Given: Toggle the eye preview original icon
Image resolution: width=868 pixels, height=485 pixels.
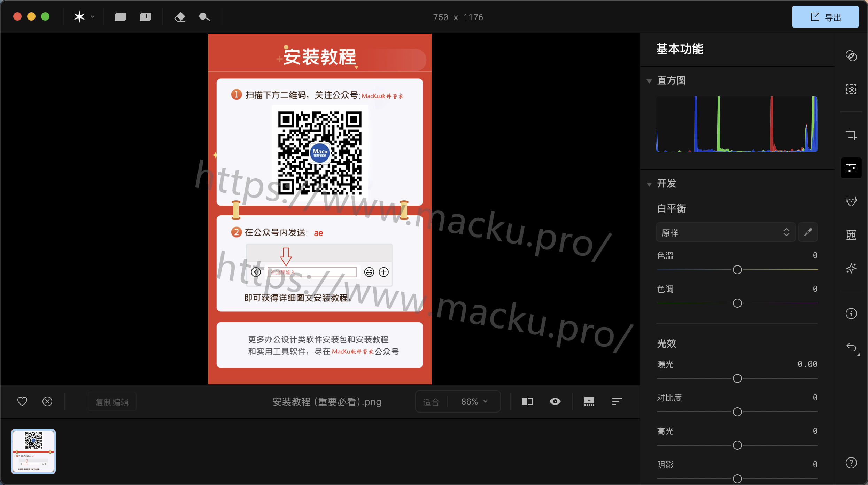Looking at the screenshot, I should [x=555, y=401].
